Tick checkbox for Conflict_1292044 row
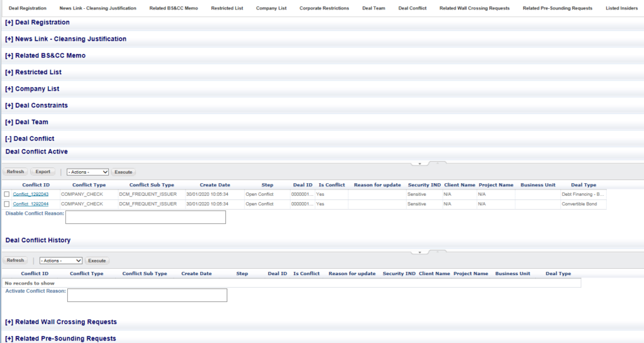The image size is (644, 343). click(x=6, y=204)
